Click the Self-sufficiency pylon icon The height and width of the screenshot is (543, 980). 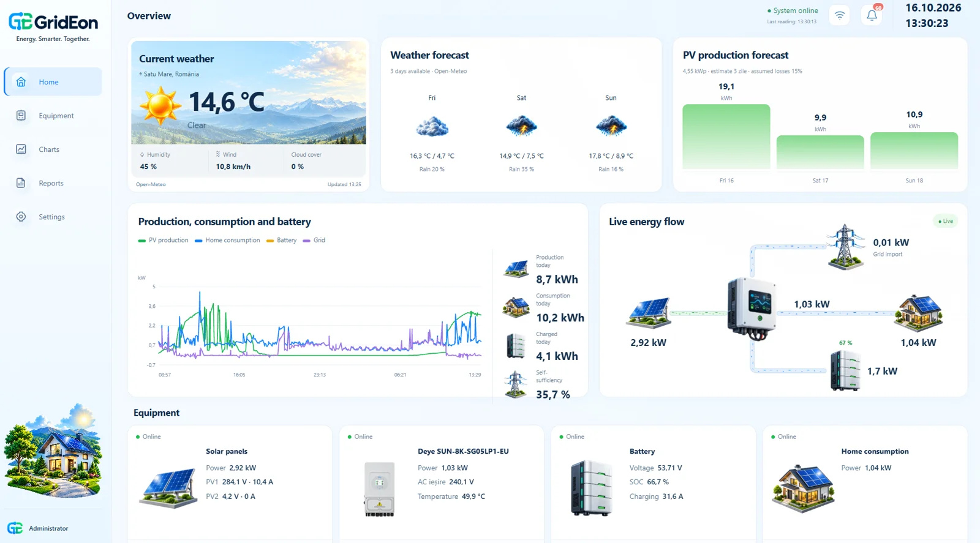coord(516,384)
